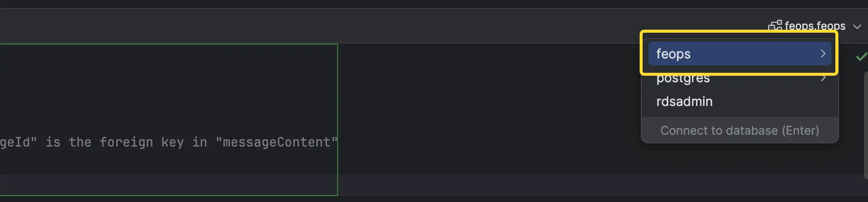The image size is (868, 202).
Task: Open the feops.feops schema switcher
Action: (814, 26)
